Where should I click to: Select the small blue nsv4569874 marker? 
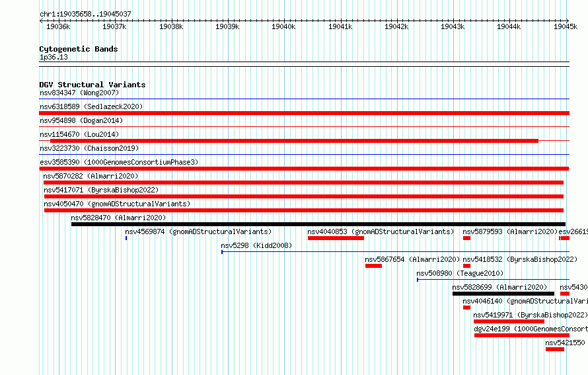tap(126, 238)
